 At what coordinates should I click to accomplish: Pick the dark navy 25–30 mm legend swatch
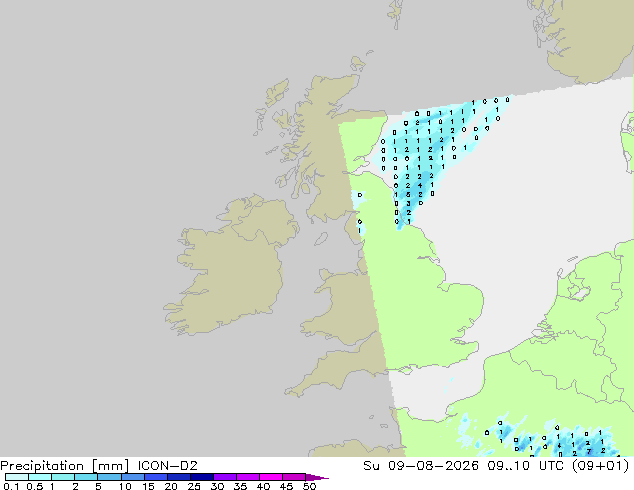202,477
